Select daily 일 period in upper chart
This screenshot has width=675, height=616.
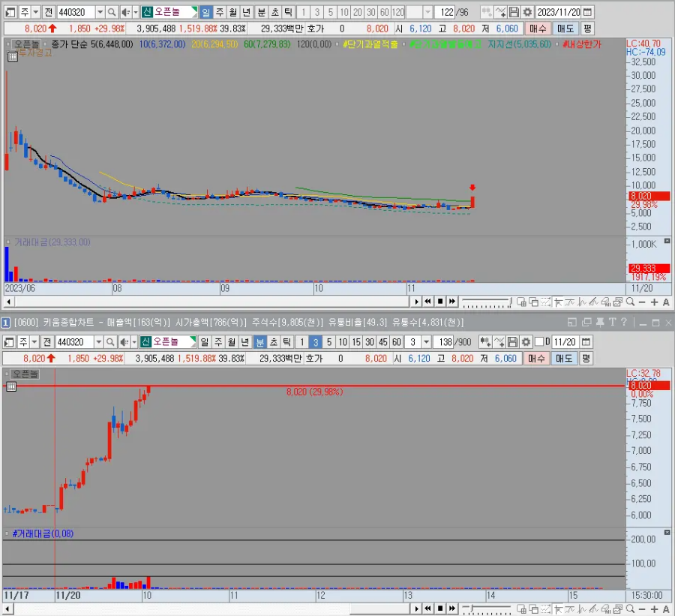[205, 12]
